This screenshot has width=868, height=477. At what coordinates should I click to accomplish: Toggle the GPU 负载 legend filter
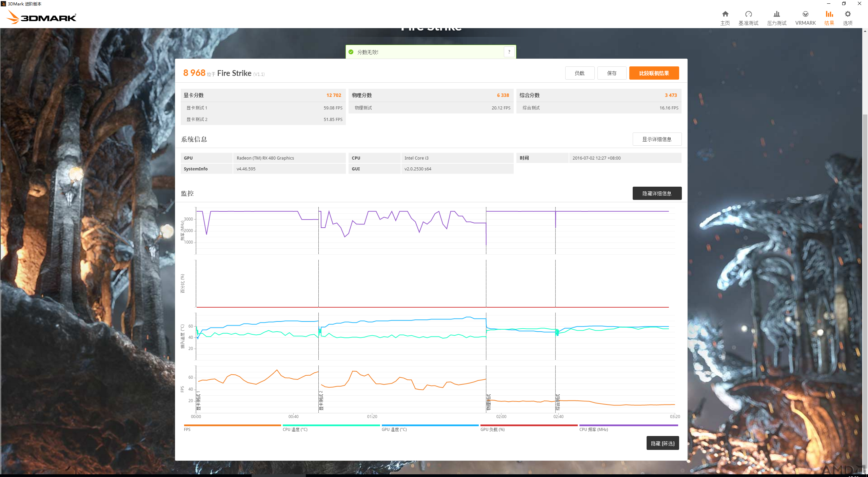[x=529, y=428]
